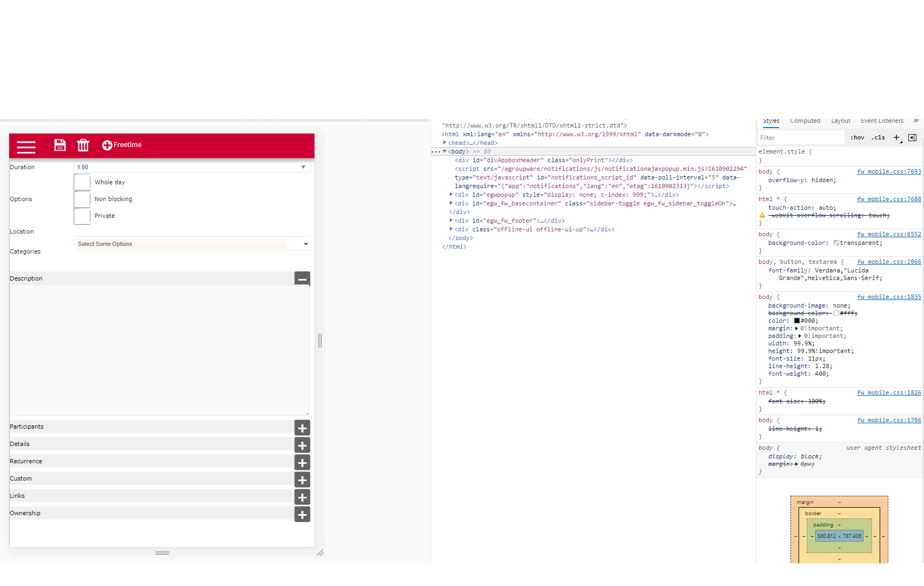The width and height of the screenshot is (924, 586).
Task: Open the fw_mobile.css:6552 source link
Action: [889, 235]
